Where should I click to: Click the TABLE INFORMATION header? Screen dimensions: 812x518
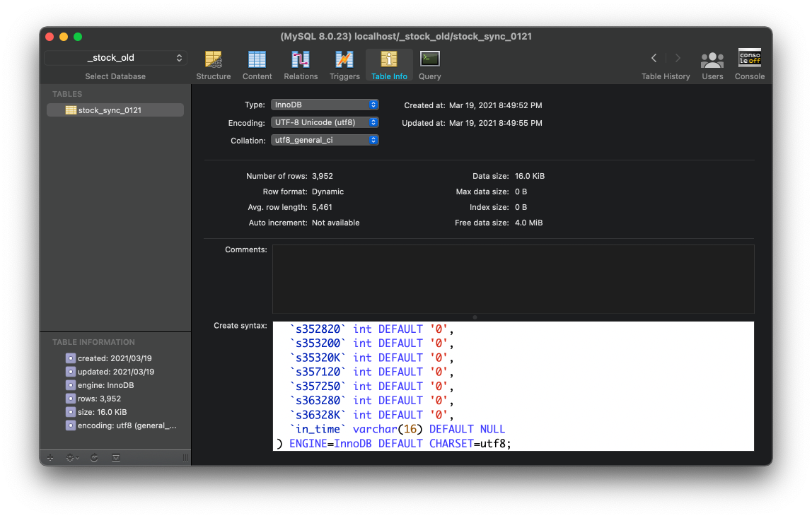pyautogui.click(x=94, y=342)
